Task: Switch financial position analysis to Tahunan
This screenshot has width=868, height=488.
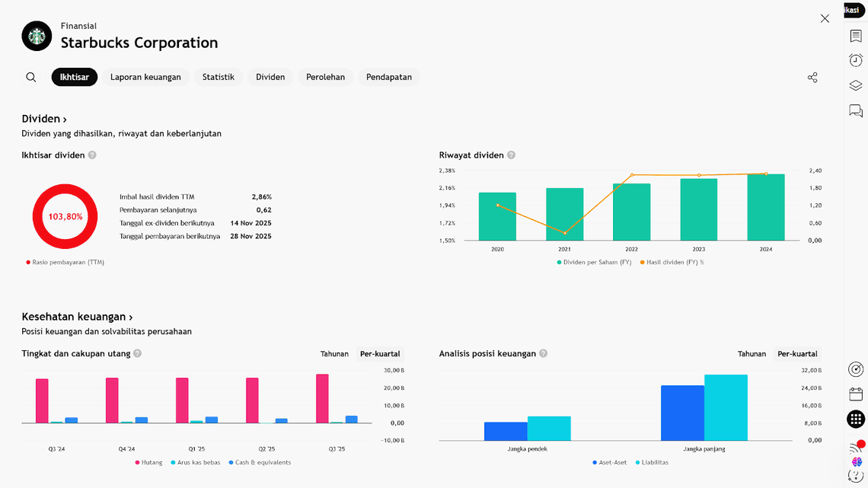Action: [x=752, y=354]
